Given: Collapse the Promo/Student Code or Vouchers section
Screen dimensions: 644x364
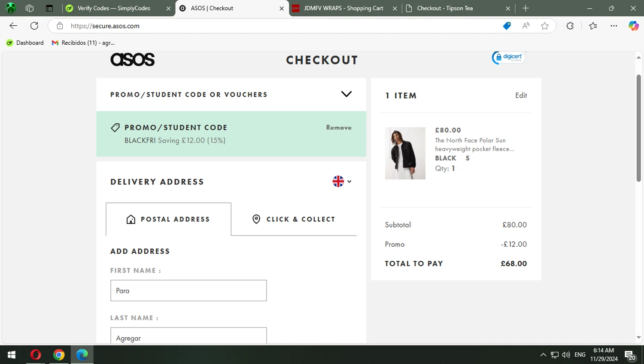Looking at the screenshot, I should 346,94.
